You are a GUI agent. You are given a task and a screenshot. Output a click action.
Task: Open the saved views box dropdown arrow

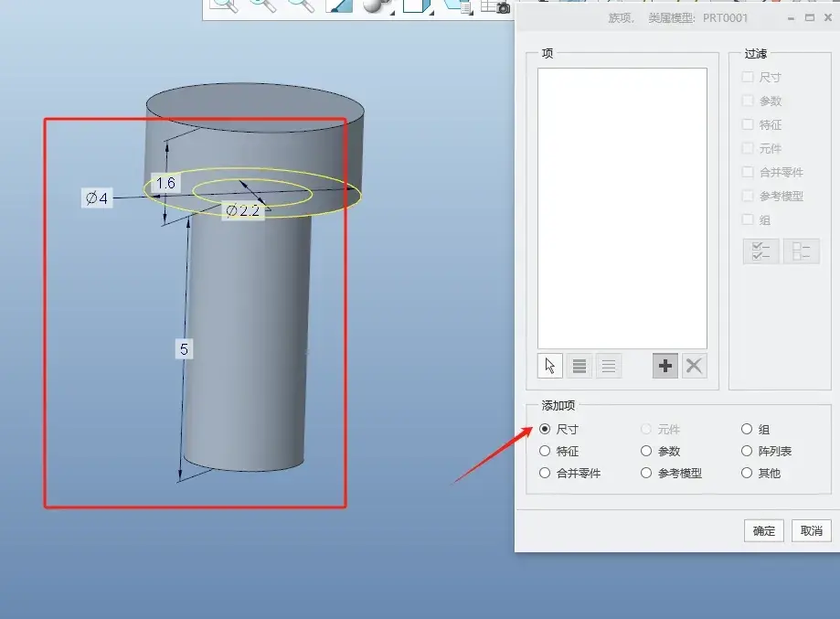tap(431, 11)
